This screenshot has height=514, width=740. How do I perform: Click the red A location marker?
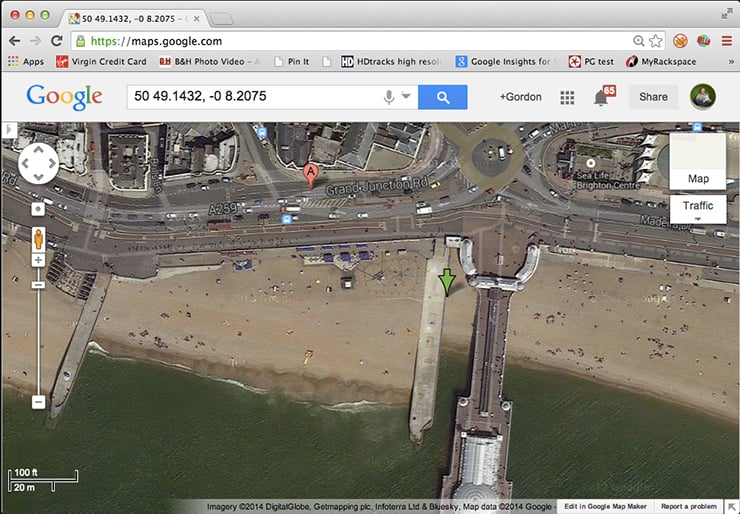(310, 174)
